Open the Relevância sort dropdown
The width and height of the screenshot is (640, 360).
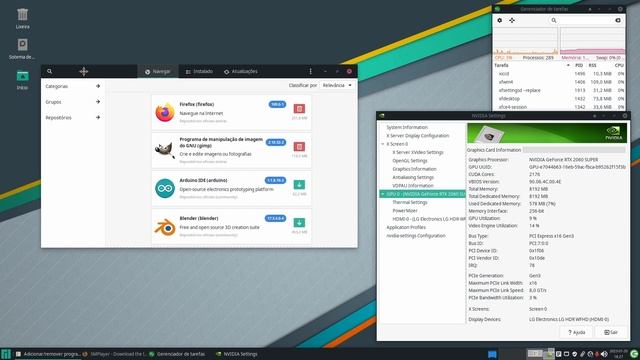tap(337, 85)
